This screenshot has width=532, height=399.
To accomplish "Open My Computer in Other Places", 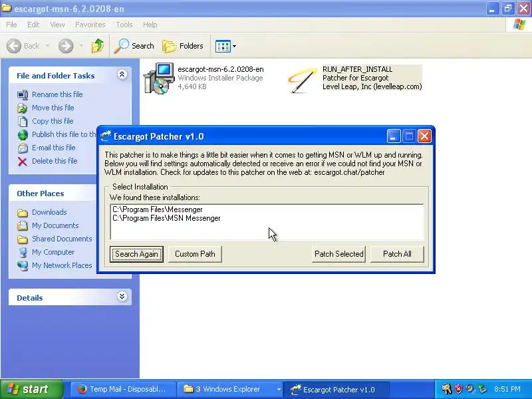I will [x=53, y=252].
